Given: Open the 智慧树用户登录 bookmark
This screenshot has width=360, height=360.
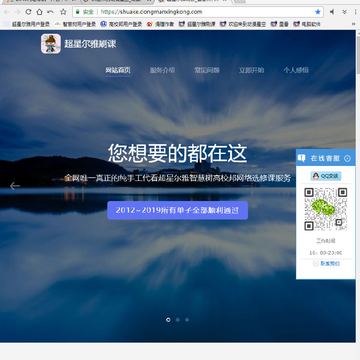Looking at the screenshot, I should [75, 24].
